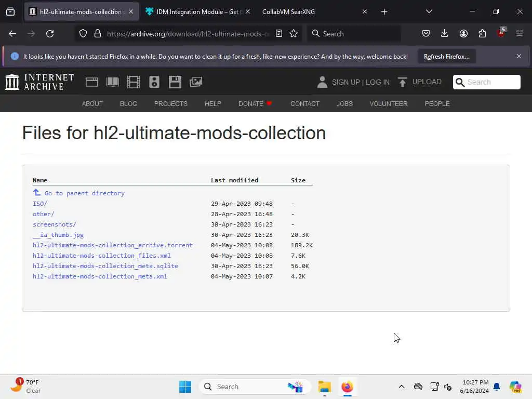Close the IDM Integration Module tab
The image size is (532, 399).
(248, 12)
